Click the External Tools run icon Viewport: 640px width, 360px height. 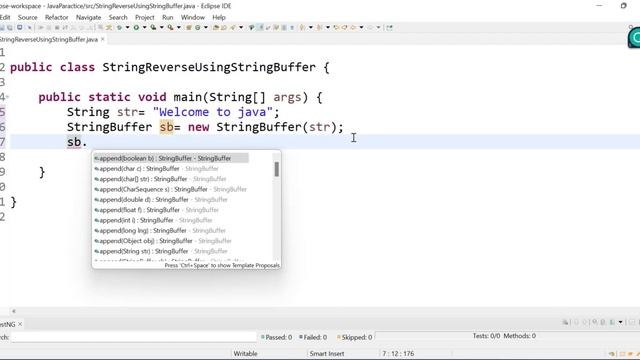(x=170, y=28)
